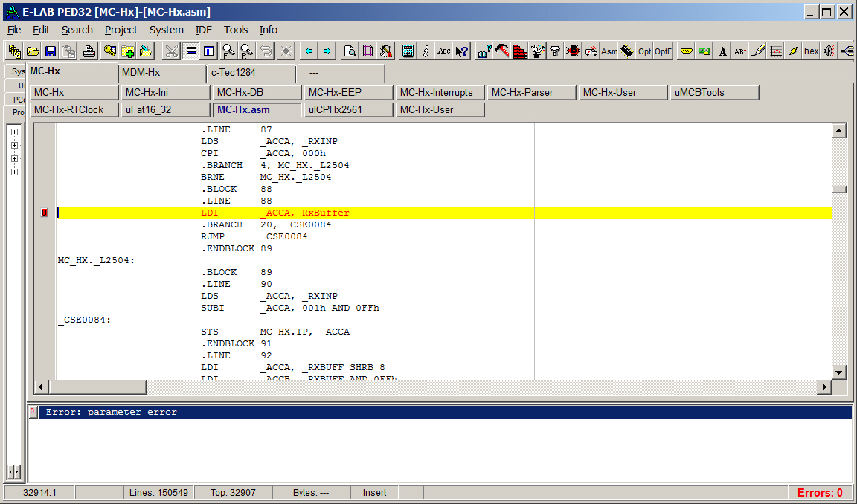857x504 pixels.
Task: Open the MC-Hx-RTClock file tab
Action: tap(74, 110)
